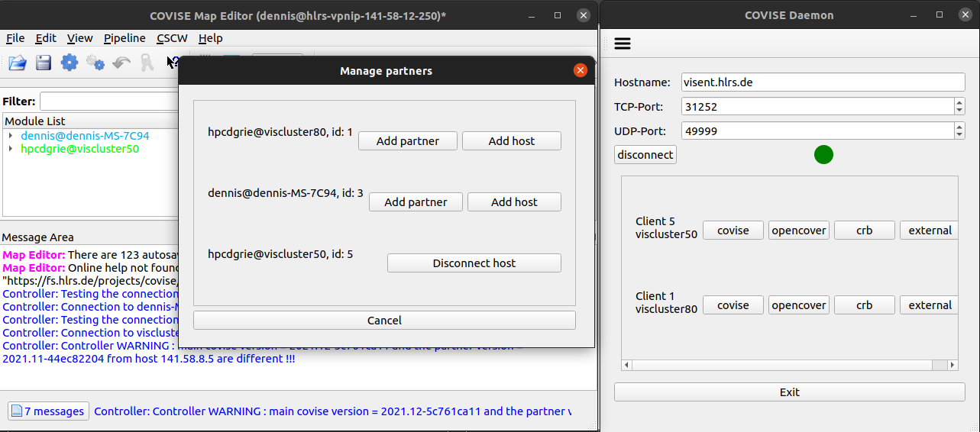980x432 pixels.
Task: Open the Edit menu
Action: [46, 38]
